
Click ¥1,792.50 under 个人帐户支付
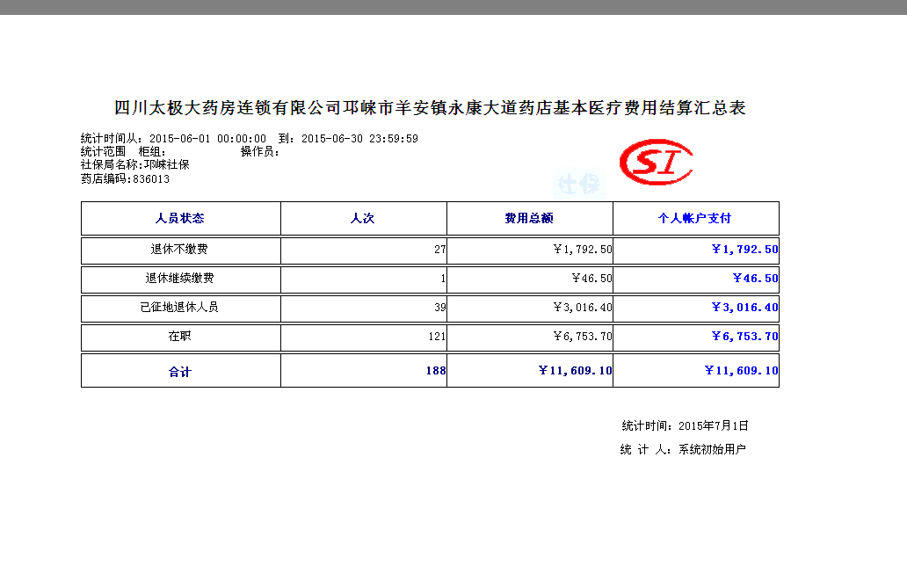tap(745, 250)
